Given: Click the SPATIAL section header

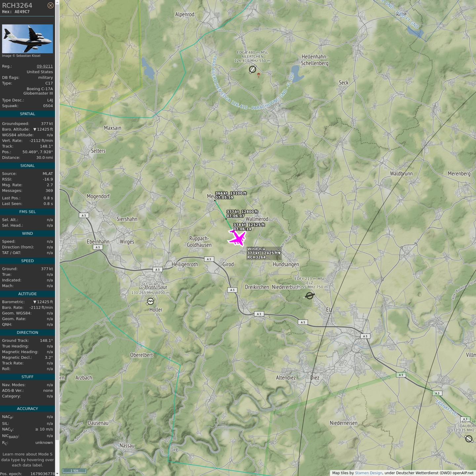Looking at the screenshot, I should coord(27,114).
